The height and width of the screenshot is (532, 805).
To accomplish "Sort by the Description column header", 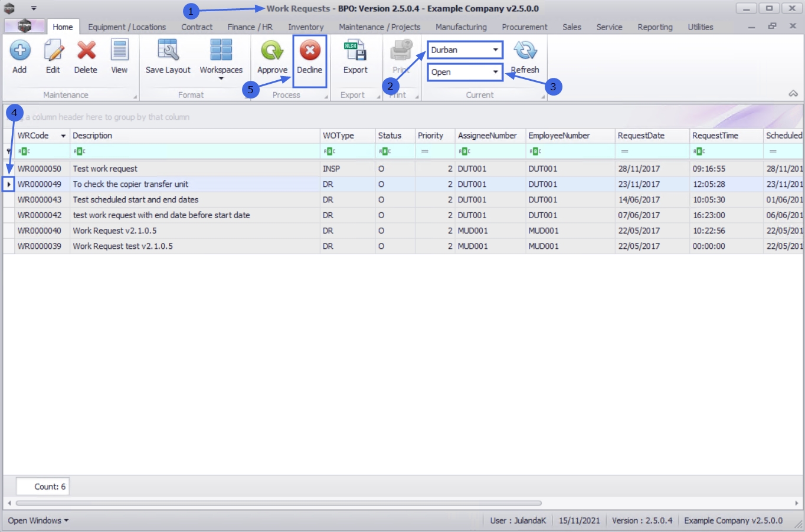I will [195, 136].
